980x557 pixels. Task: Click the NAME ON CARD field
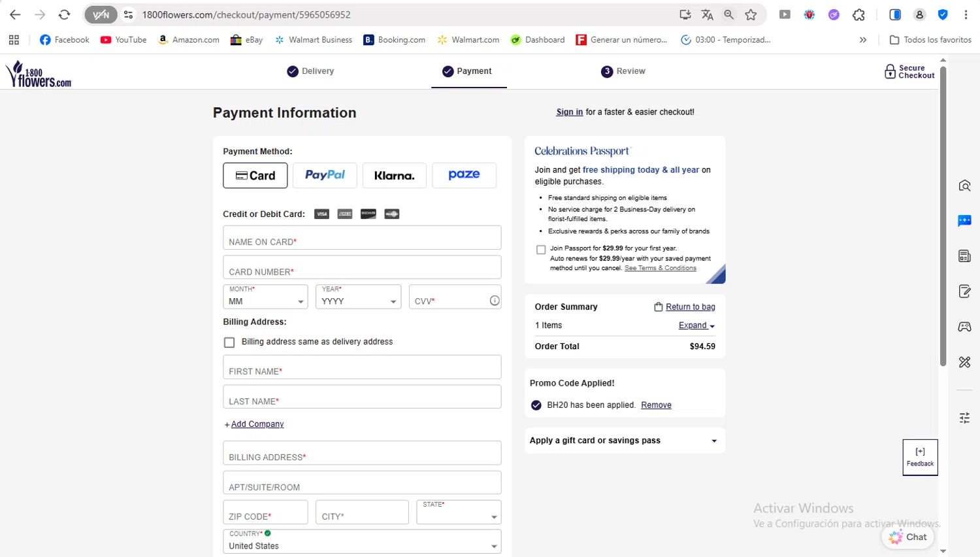click(362, 238)
